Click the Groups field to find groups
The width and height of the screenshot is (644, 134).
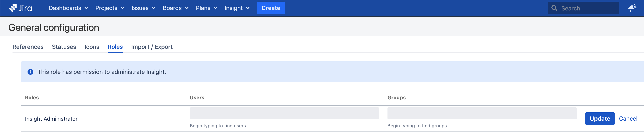point(482,113)
